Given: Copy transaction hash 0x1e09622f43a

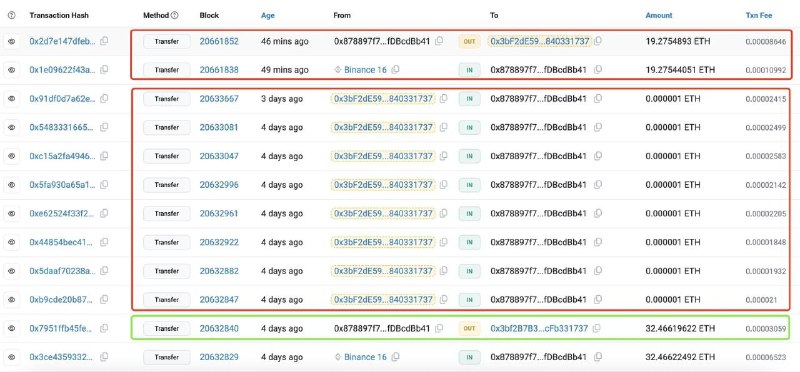Looking at the screenshot, I should (x=104, y=69).
